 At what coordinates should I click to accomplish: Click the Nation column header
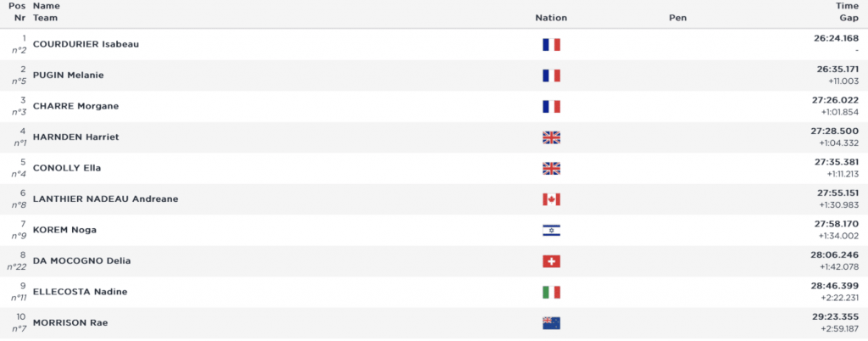[x=551, y=18]
